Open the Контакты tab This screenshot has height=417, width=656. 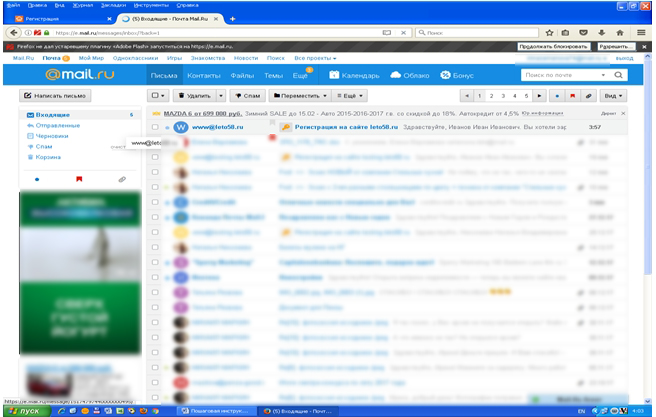203,76
